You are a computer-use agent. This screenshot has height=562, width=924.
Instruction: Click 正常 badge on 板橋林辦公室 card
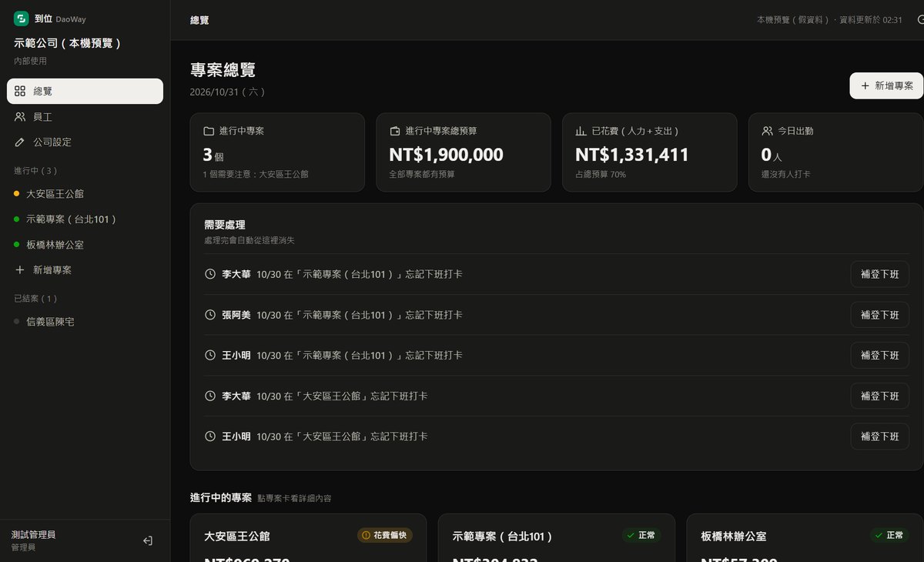(889, 535)
